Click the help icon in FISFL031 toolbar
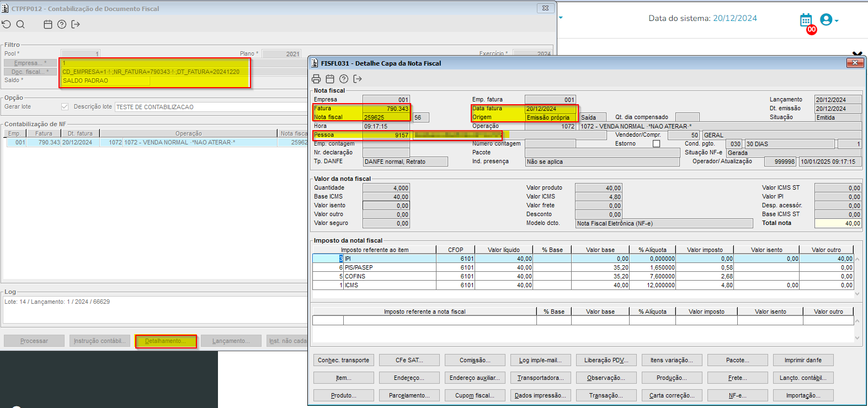The image size is (868, 408). (344, 79)
